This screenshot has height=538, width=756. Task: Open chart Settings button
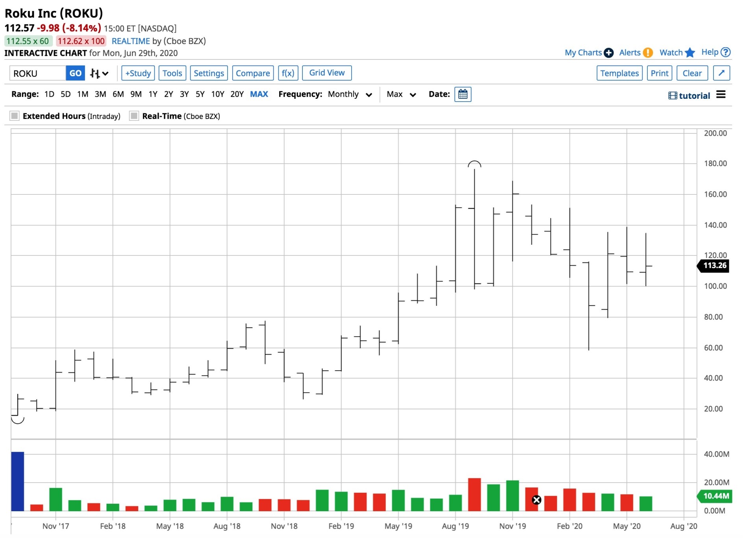click(209, 73)
